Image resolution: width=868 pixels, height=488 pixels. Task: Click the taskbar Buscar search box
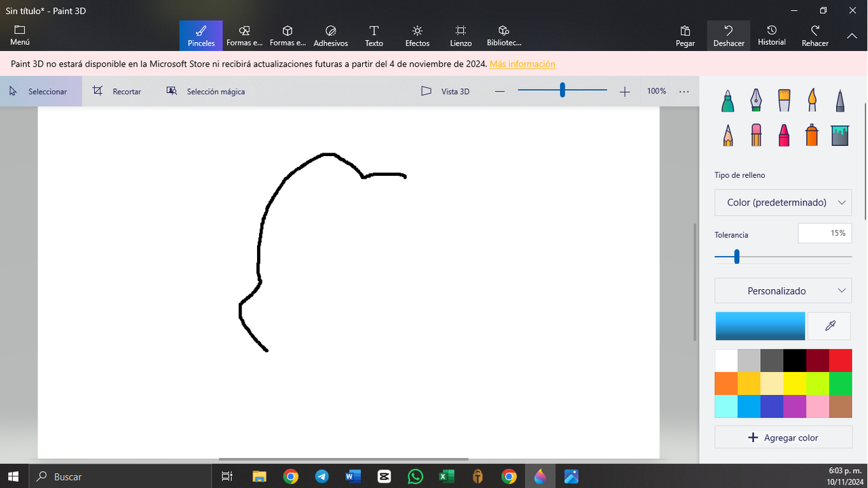tap(122, 476)
